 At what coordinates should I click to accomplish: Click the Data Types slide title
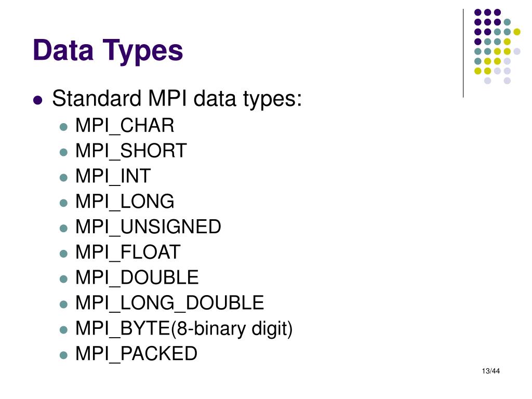pyautogui.click(x=108, y=51)
